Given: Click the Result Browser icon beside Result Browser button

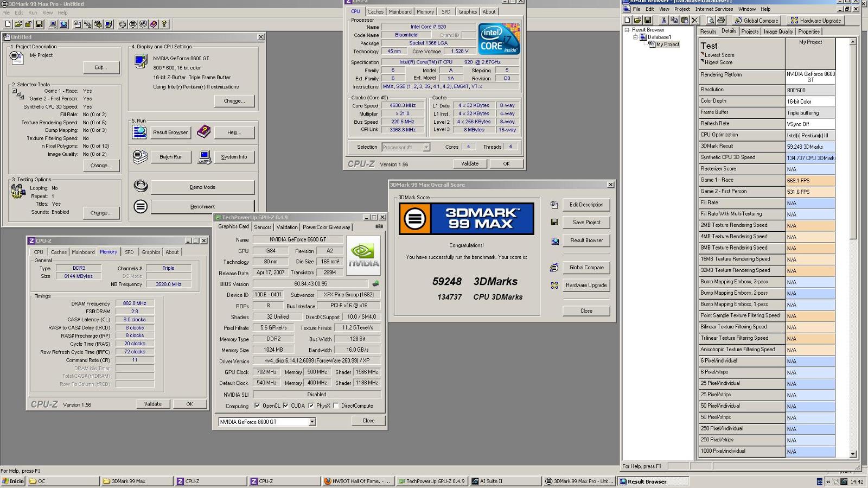Looking at the screenshot, I should click(140, 132).
